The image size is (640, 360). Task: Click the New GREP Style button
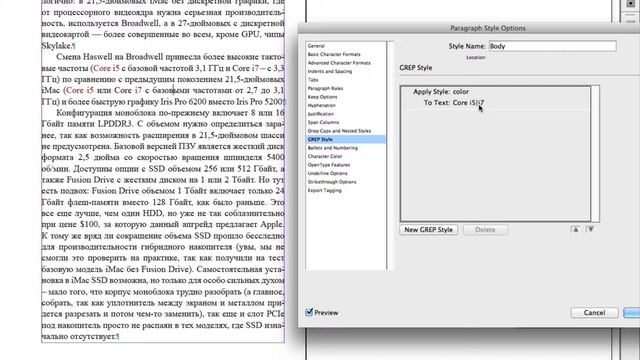(429, 230)
